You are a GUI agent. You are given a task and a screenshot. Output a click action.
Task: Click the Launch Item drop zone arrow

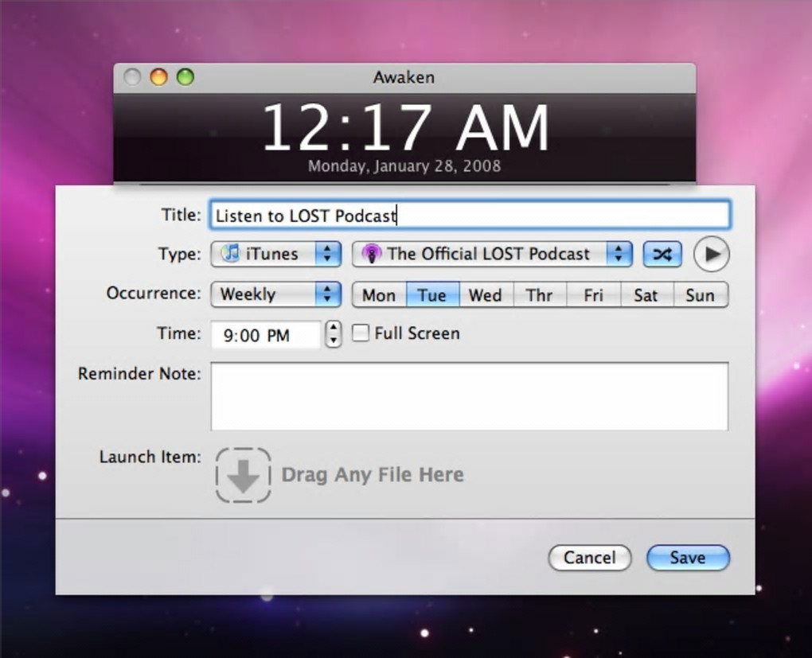[x=243, y=475]
